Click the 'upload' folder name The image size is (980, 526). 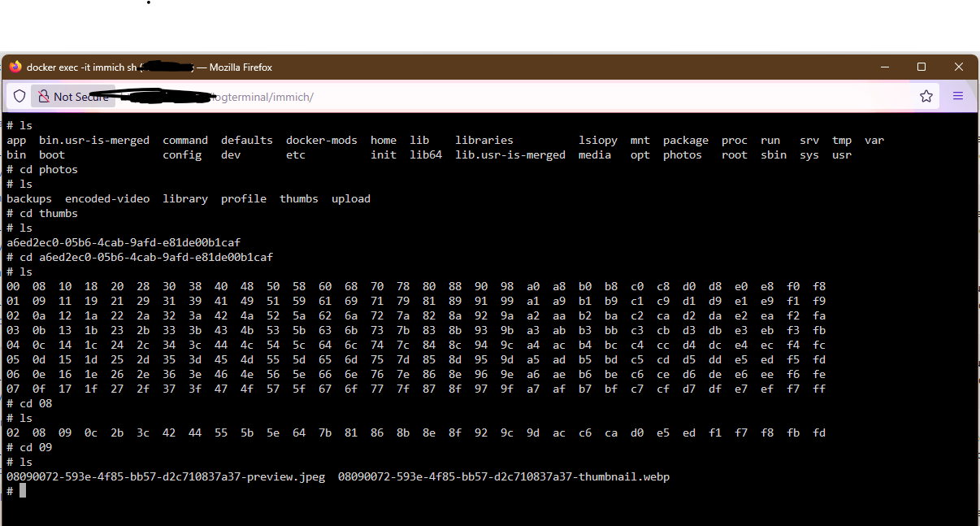(x=351, y=199)
